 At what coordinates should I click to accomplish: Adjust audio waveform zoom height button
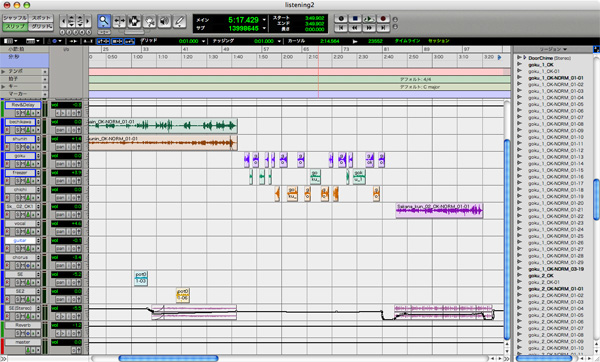(x=71, y=21)
